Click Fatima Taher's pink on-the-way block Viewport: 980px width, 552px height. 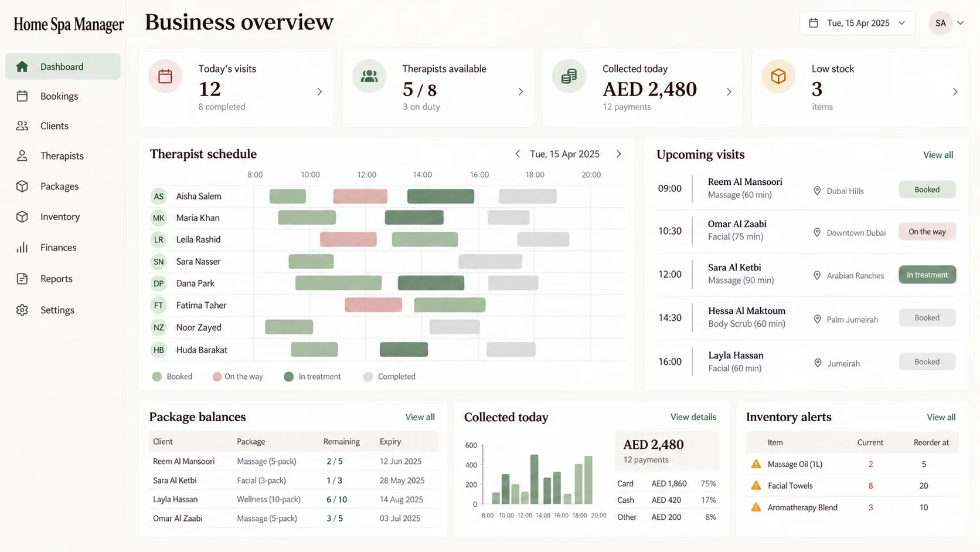373,305
